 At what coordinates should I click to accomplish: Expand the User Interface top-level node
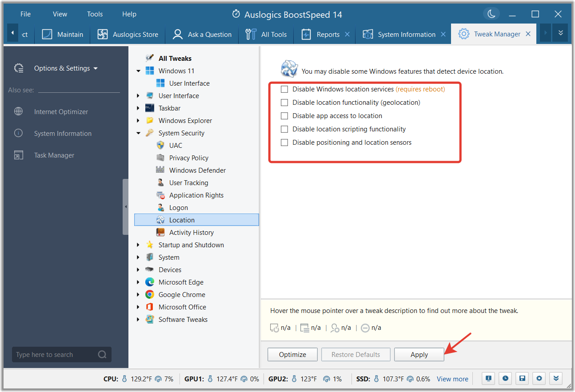click(138, 96)
